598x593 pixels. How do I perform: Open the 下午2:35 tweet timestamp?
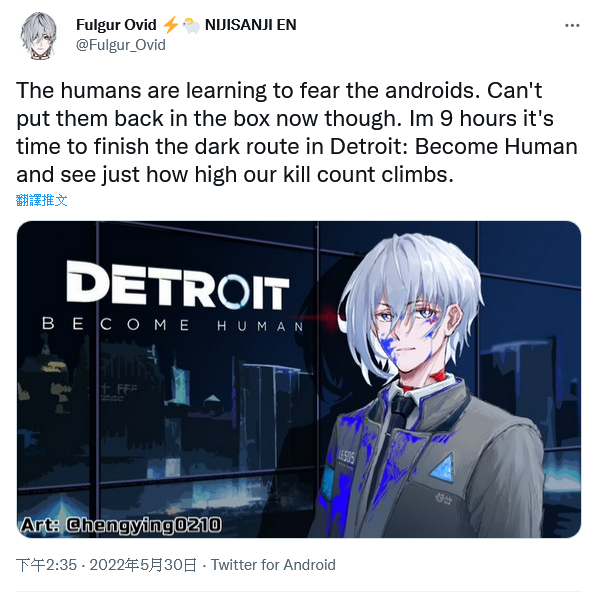46,565
